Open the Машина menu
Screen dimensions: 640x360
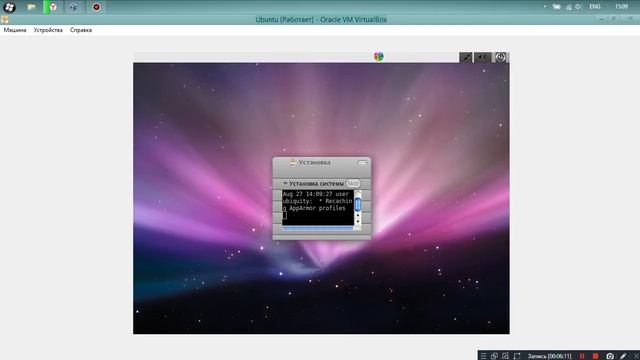(x=15, y=30)
